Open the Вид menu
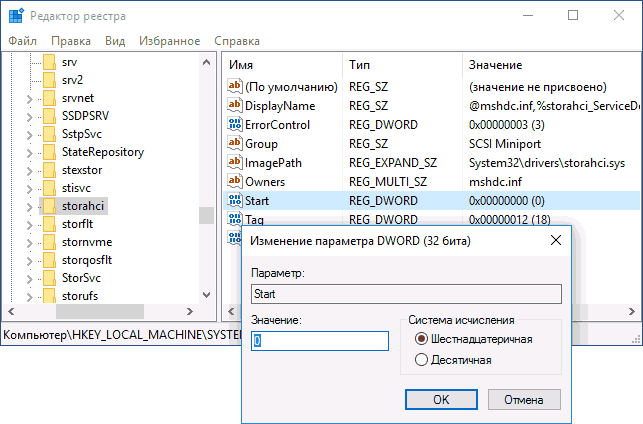 coord(115,41)
